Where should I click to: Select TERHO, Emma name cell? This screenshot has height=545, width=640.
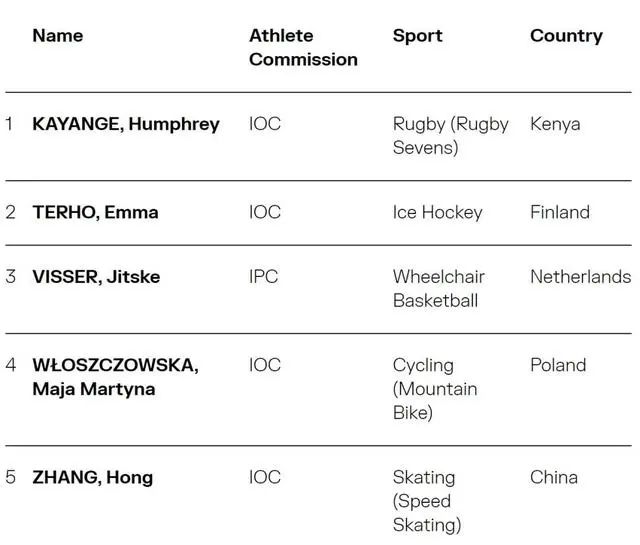[x=96, y=212]
